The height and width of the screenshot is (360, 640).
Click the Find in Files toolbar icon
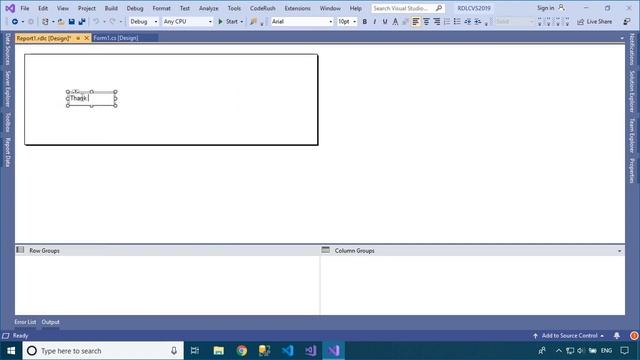coord(253,22)
